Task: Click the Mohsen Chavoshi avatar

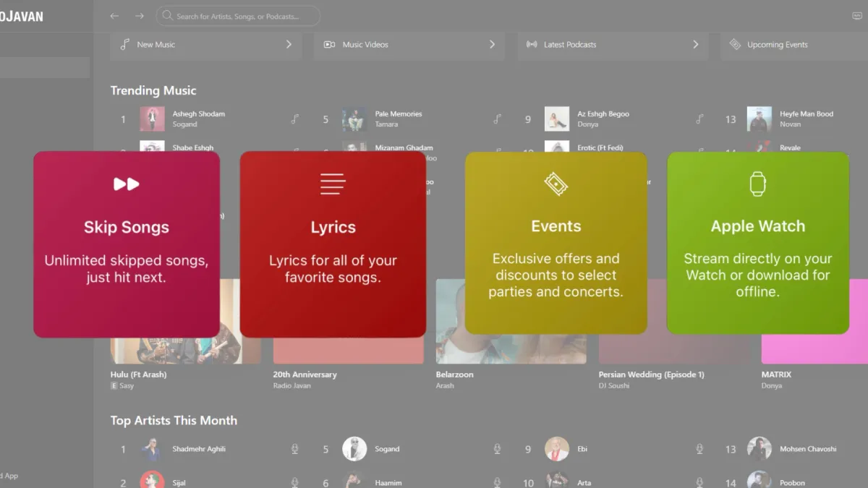Action: tap(759, 449)
